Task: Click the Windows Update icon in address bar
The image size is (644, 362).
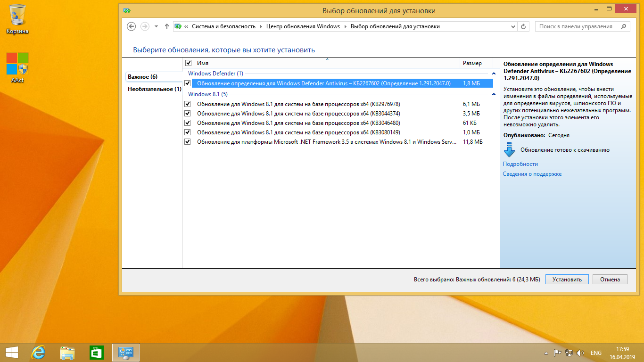Action: [x=178, y=26]
